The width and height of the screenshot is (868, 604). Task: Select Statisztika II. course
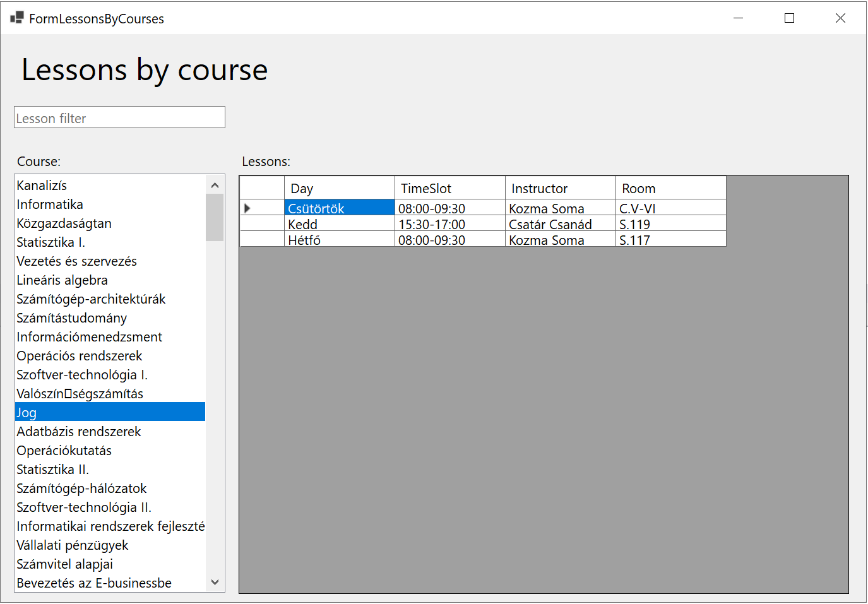(110, 469)
